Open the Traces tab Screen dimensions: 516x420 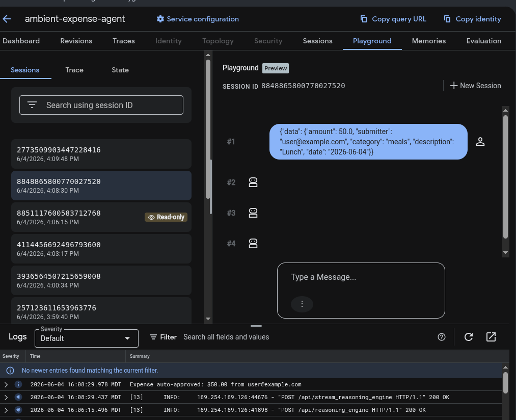click(124, 41)
